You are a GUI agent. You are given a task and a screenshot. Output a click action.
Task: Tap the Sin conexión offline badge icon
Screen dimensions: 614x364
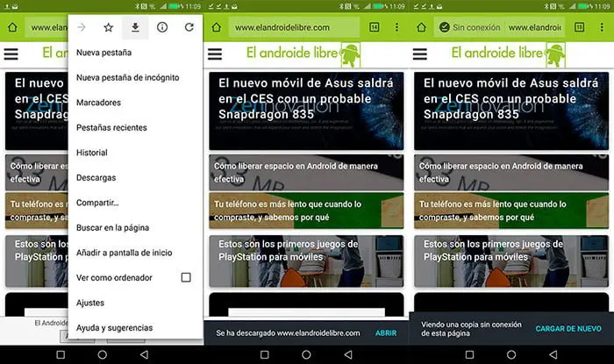click(444, 27)
